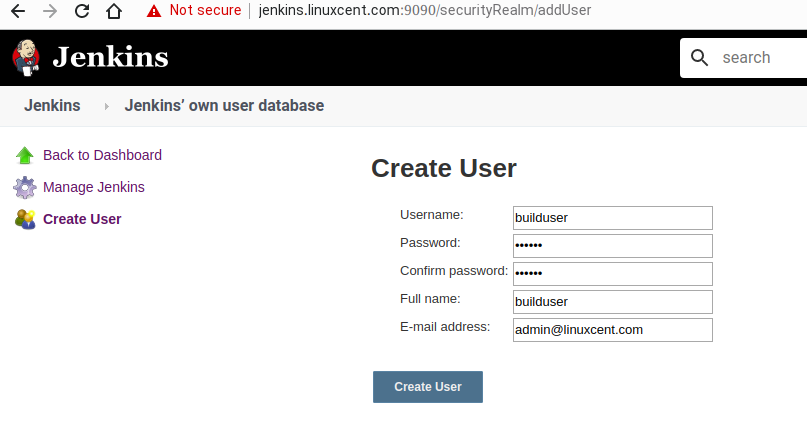807x436 pixels.
Task: Click the browser forward arrow
Action: pyautogui.click(x=50, y=11)
